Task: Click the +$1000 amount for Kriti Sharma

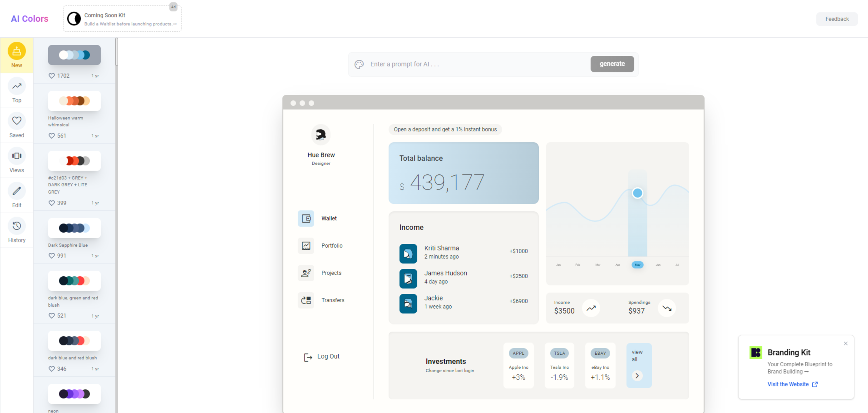Action: (518, 251)
